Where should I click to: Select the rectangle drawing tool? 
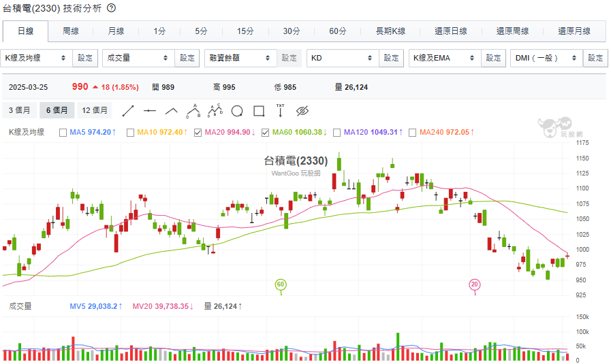pos(259,110)
